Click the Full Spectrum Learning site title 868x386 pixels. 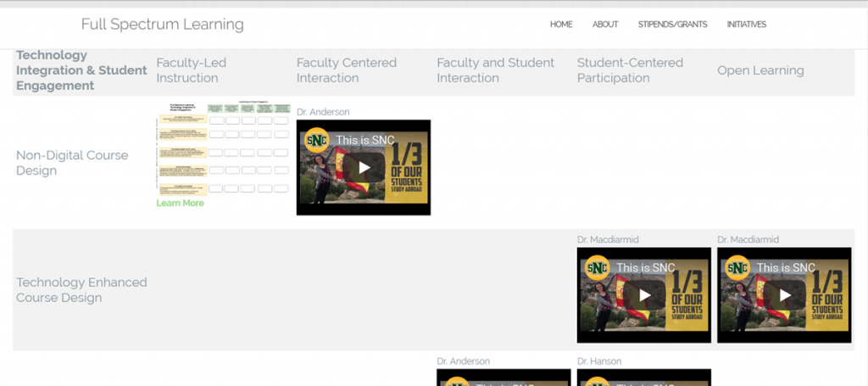tap(162, 25)
